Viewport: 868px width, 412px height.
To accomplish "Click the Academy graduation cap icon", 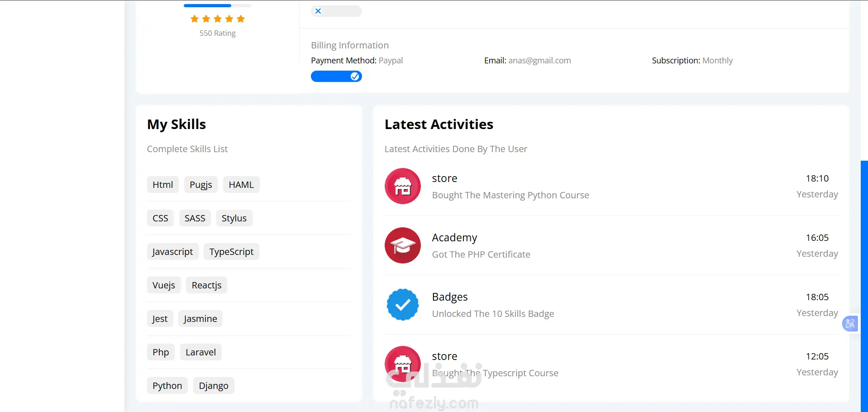I will tap(403, 245).
